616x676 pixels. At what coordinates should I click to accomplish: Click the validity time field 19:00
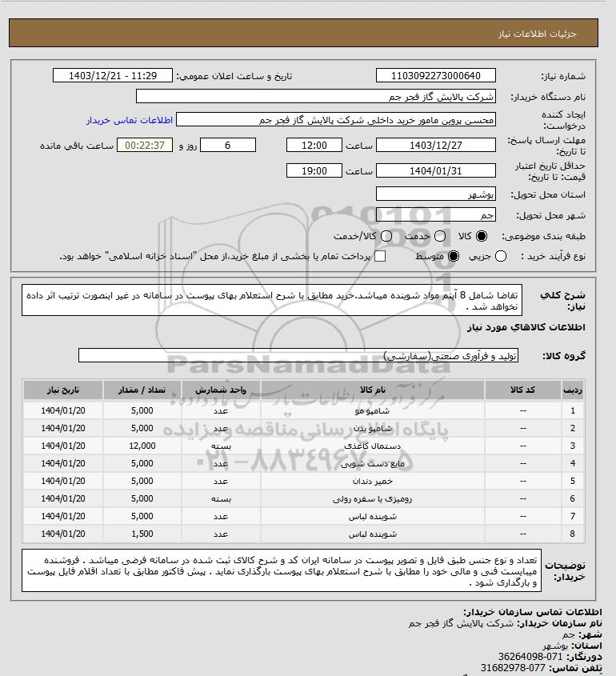click(x=314, y=170)
